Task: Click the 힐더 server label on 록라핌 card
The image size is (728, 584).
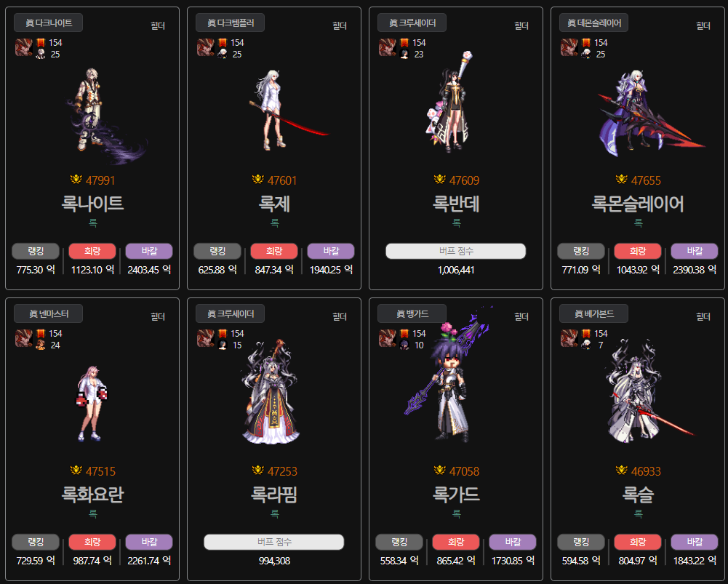Action: (340, 316)
